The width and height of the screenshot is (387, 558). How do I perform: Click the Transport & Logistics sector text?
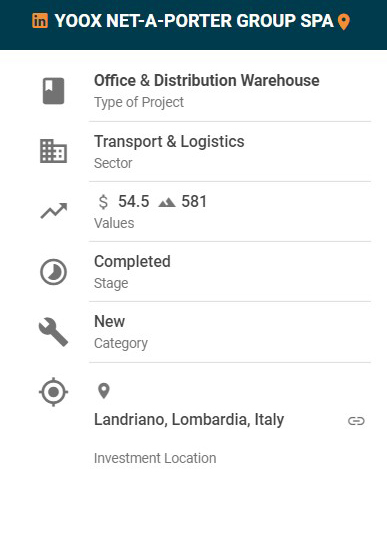click(x=169, y=142)
